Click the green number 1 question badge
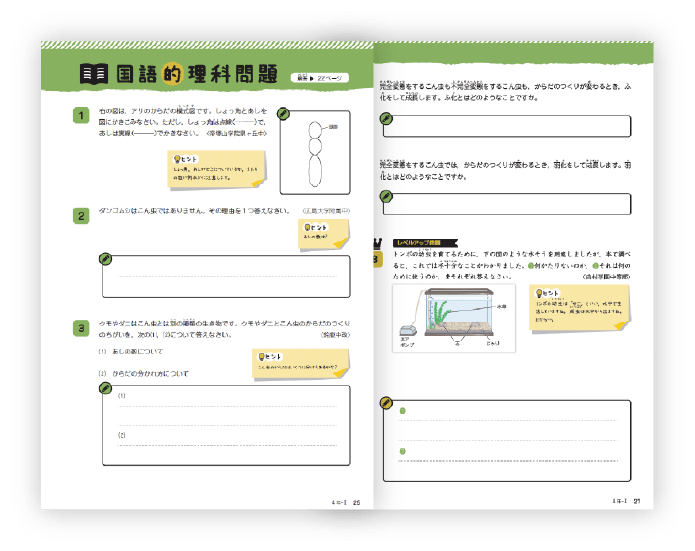This screenshot has width=695, height=551. click(x=81, y=116)
